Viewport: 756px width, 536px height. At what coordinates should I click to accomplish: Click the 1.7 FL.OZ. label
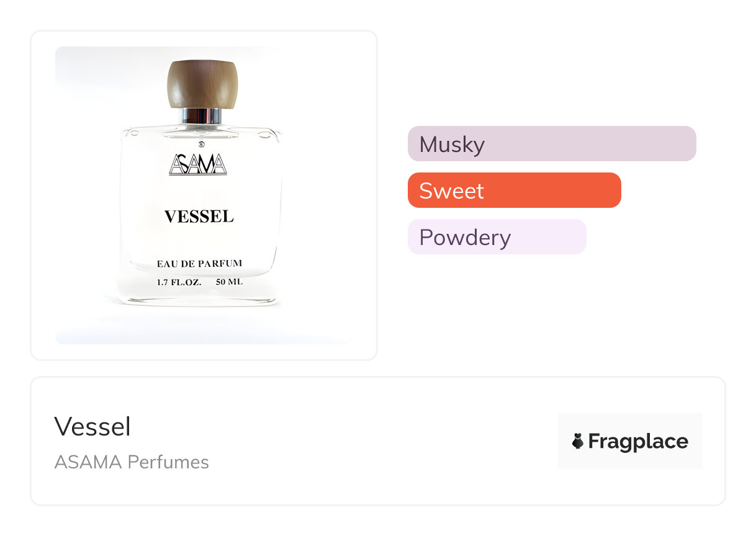coord(179,282)
